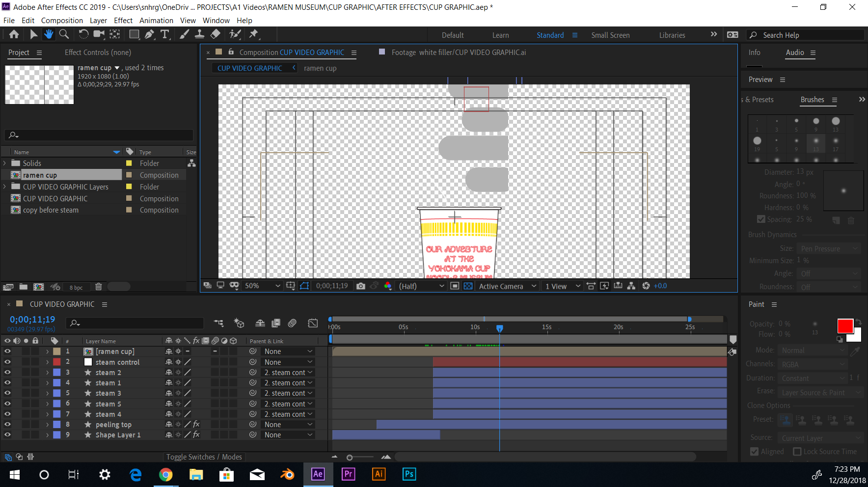Viewport: 868px width, 487px height.
Task: Select the Selection arrow tool
Action: tap(33, 34)
